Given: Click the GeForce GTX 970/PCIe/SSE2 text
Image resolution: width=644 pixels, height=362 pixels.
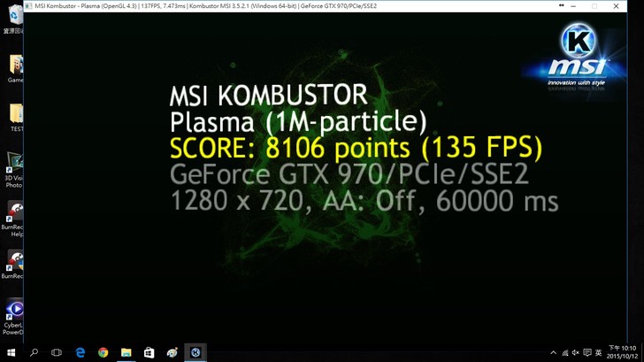Looking at the screenshot, I should click(349, 174).
